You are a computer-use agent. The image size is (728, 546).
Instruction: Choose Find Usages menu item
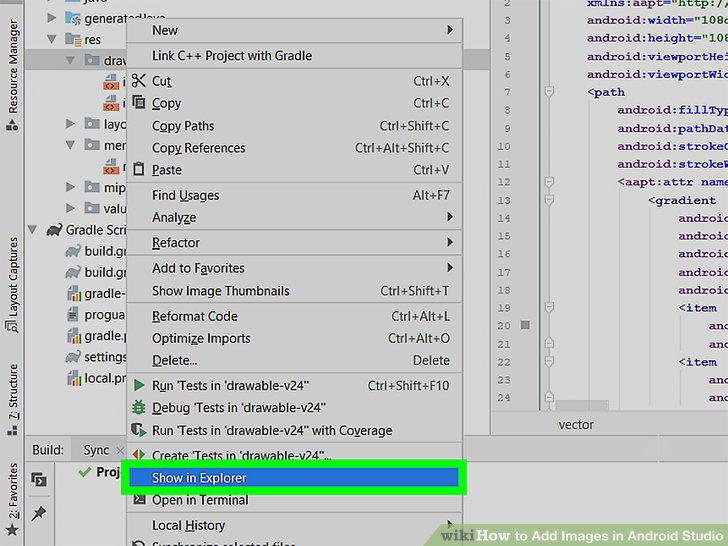[x=293, y=195]
